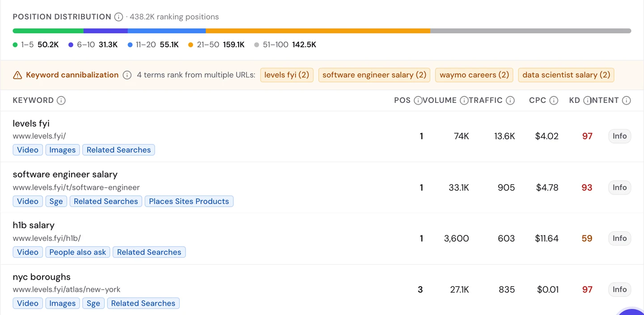Click volume value 33.1K

(459, 187)
